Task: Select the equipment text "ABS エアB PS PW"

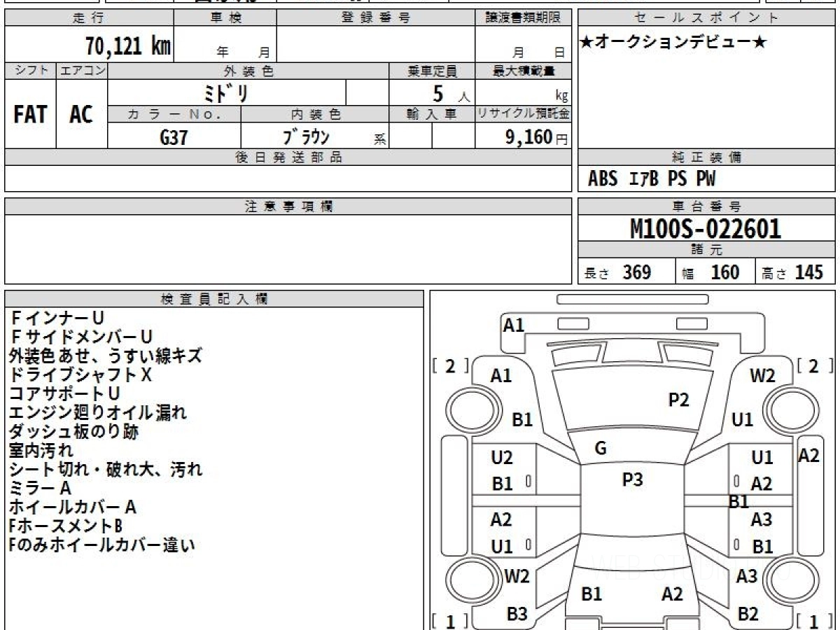Action: point(652,179)
